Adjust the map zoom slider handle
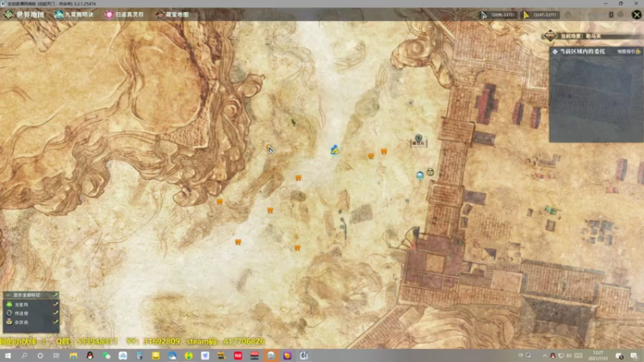Screen dimensions: 644x362 pyautogui.click(x=611, y=14)
